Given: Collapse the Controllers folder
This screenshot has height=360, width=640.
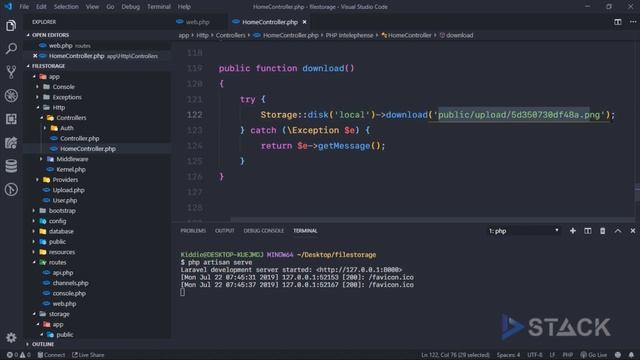Looking at the screenshot, I should pyautogui.click(x=71, y=118).
